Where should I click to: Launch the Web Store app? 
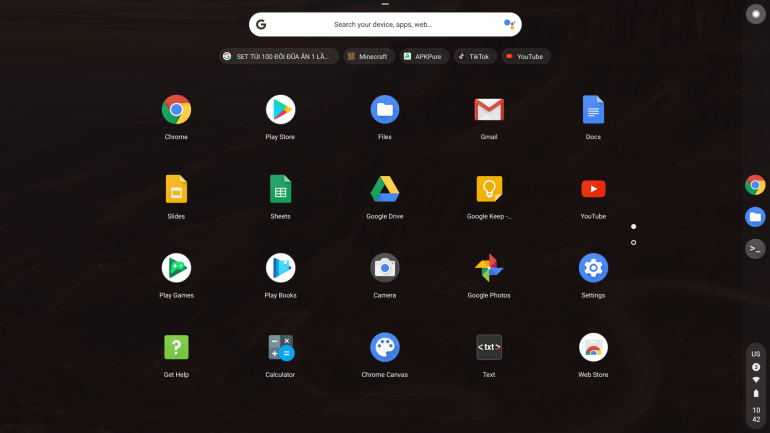pos(593,348)
